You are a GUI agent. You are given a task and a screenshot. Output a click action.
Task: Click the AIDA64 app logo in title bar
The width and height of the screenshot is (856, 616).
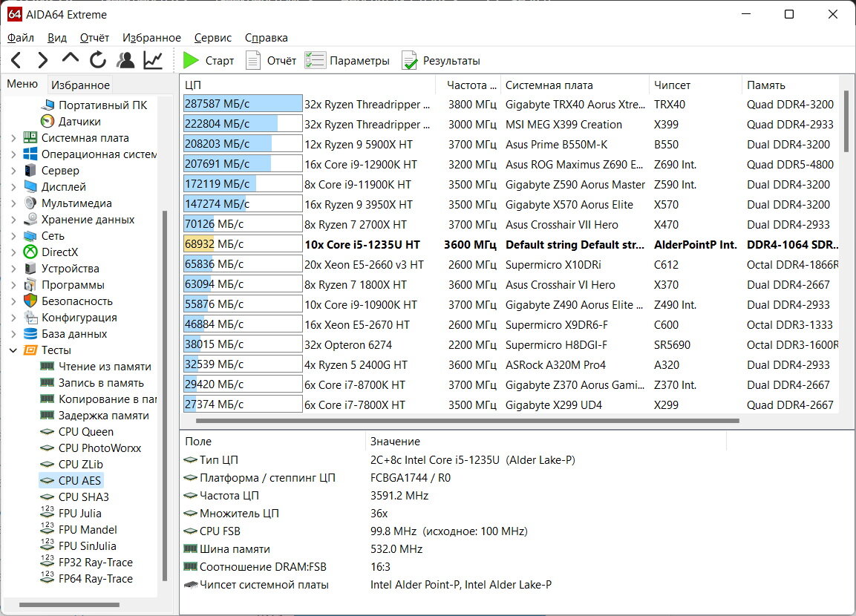point(15,14)
